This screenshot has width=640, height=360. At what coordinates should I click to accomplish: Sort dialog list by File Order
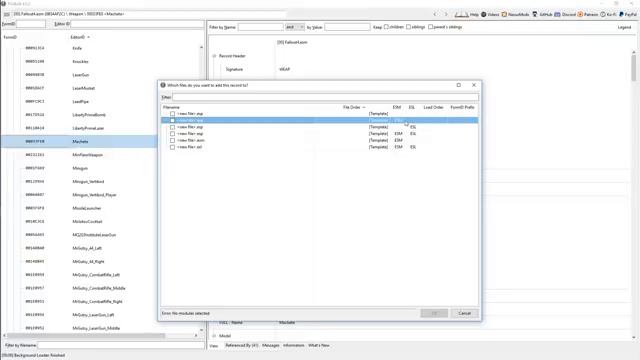[353, 107]
